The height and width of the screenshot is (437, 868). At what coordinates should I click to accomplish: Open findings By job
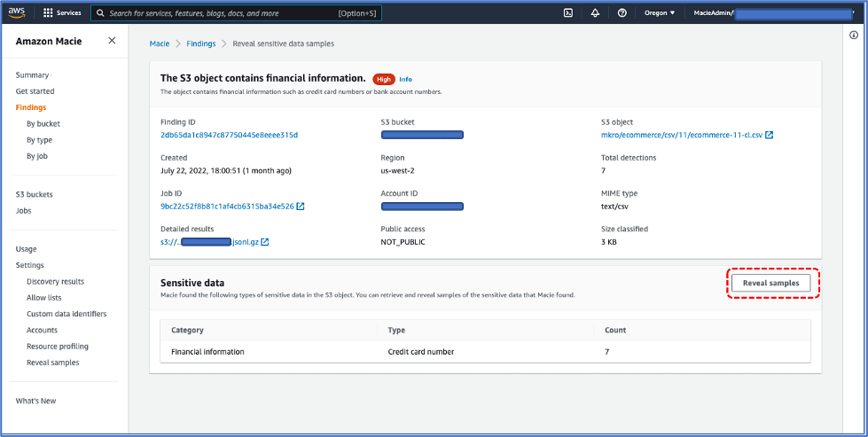[37, 156]
